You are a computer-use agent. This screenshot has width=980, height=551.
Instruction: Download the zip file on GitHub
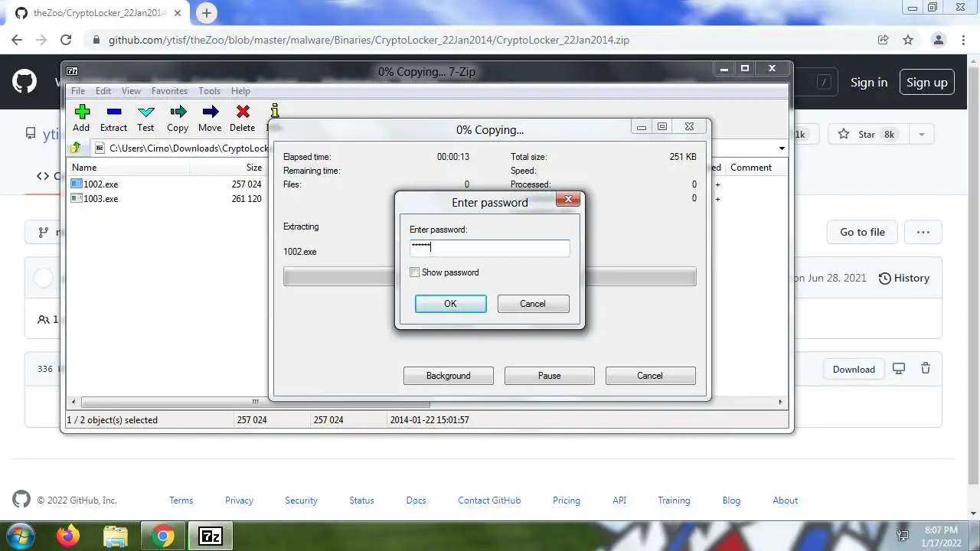(854, 369)
